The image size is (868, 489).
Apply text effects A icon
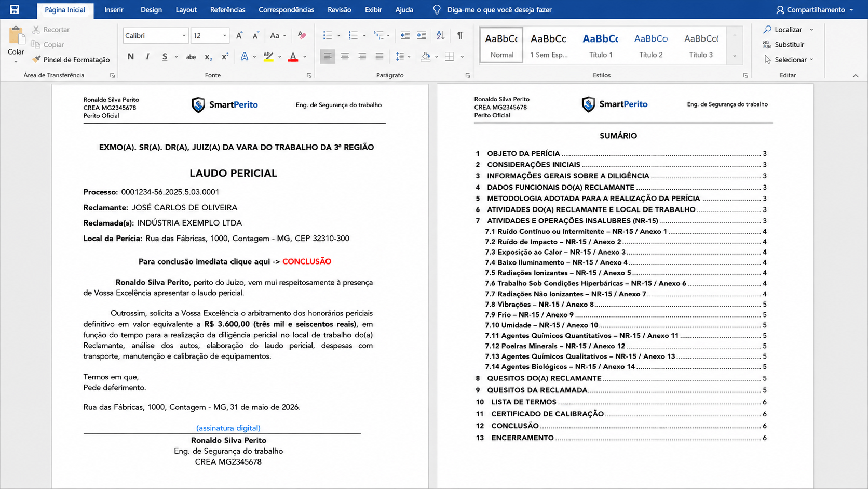pyautogui.click(x=245, y=57)
